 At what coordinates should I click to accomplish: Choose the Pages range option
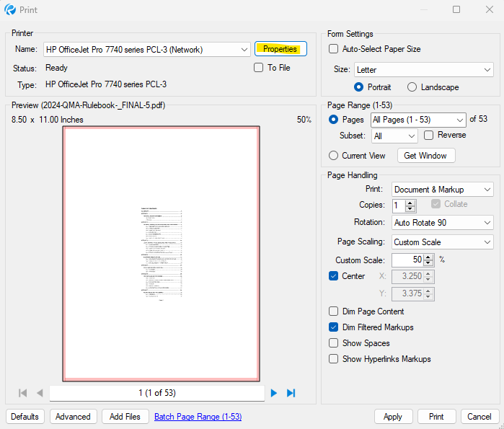[x=334, y=120]
